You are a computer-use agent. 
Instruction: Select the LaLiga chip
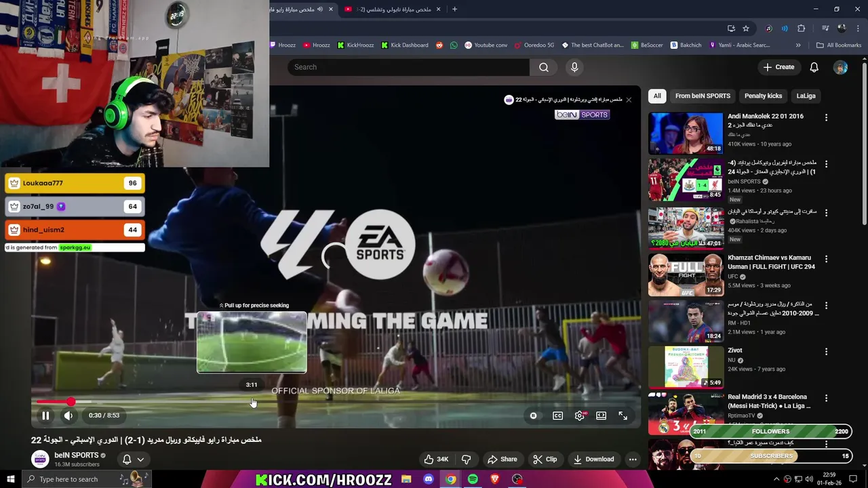click(806, 96)
